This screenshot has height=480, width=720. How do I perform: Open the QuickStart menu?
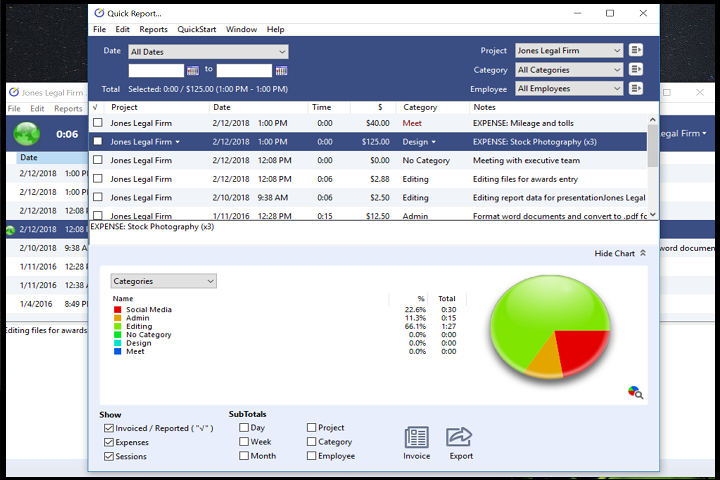click(x=197, y=30)
